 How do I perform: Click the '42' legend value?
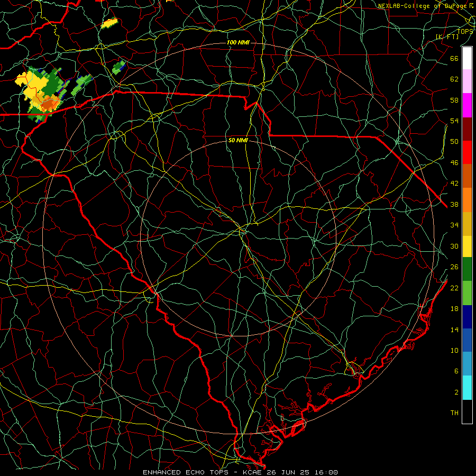pos(454,183)
